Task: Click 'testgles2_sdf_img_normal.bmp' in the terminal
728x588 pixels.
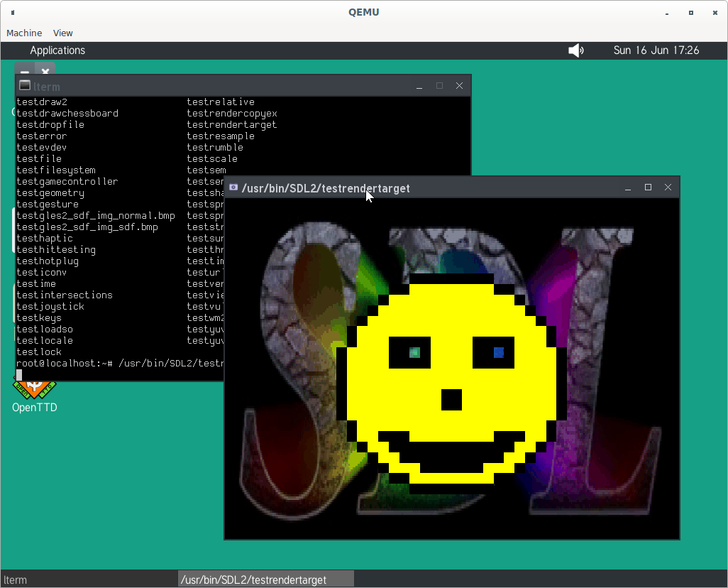Action: tap(96, 216)
